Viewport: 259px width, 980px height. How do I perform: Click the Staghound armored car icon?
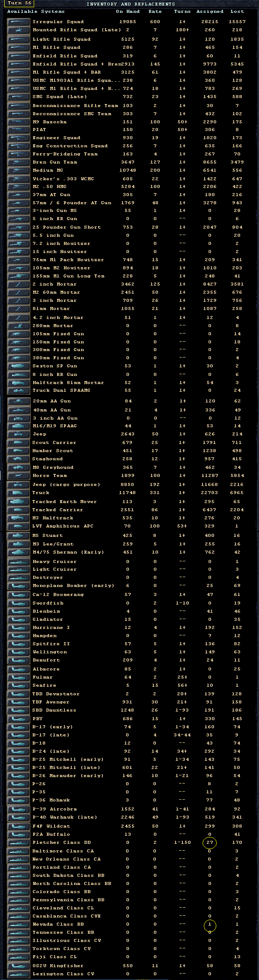(19, 459)
